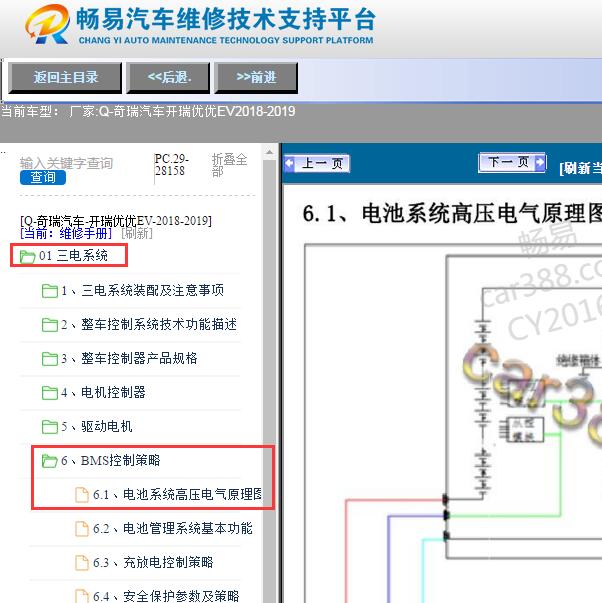
Task: Click the high-voltage schematic diagram image
Action: (453, 423)
